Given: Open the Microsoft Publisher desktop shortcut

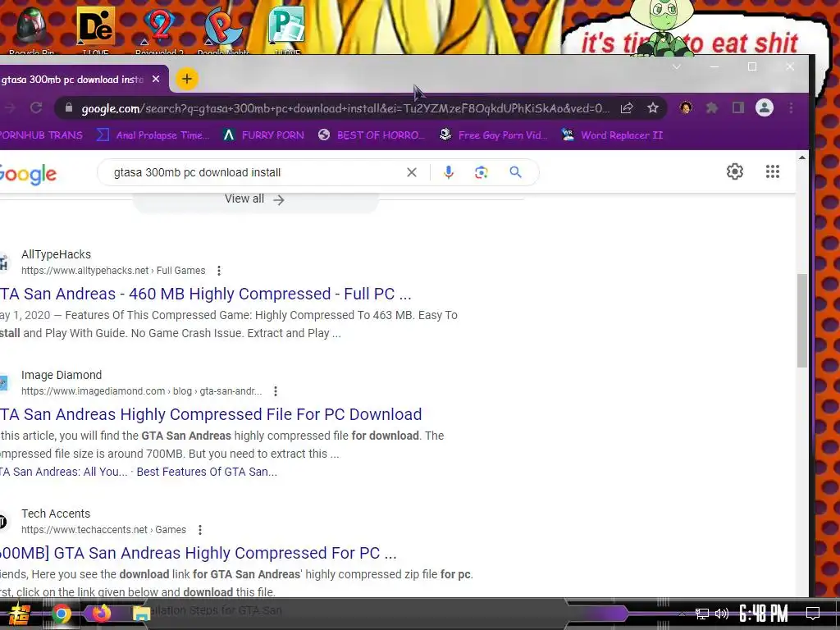Looking at the screenshot, I should pos(286,30).
